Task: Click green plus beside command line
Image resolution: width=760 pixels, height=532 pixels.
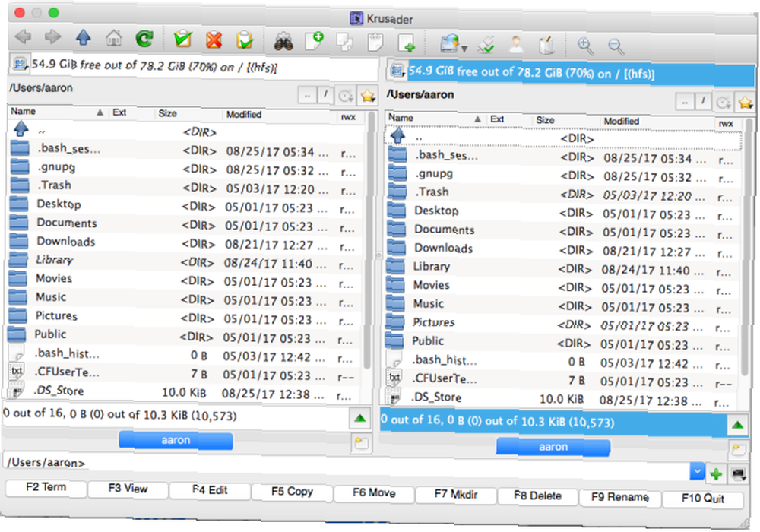Action: coord(717,473)
